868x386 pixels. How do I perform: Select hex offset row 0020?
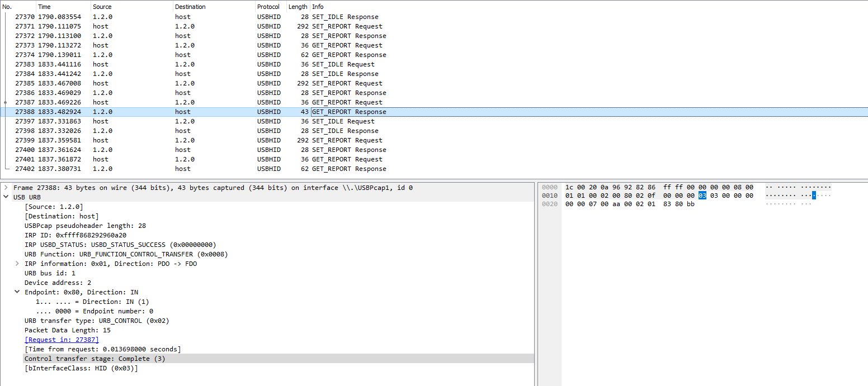(550, 204)
